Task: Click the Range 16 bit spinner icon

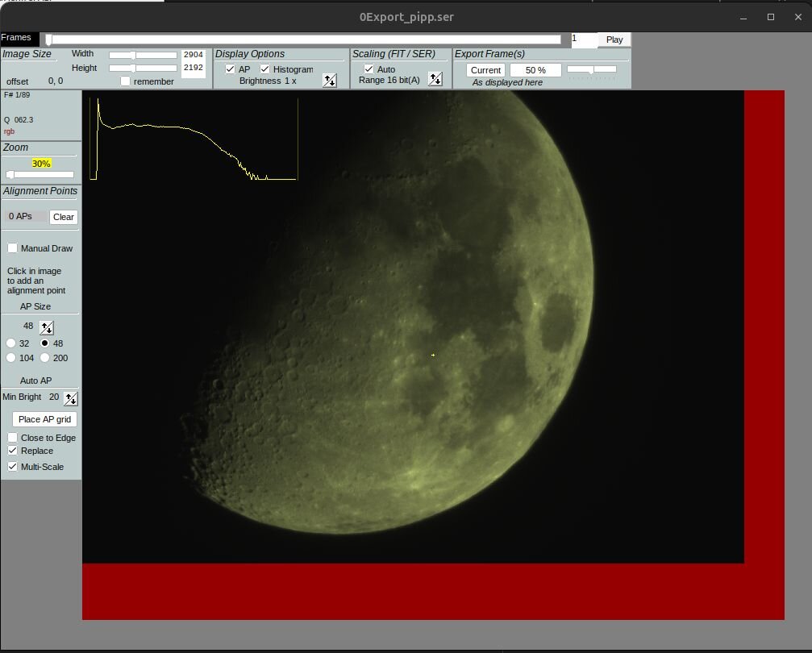Action: [435, 79]
